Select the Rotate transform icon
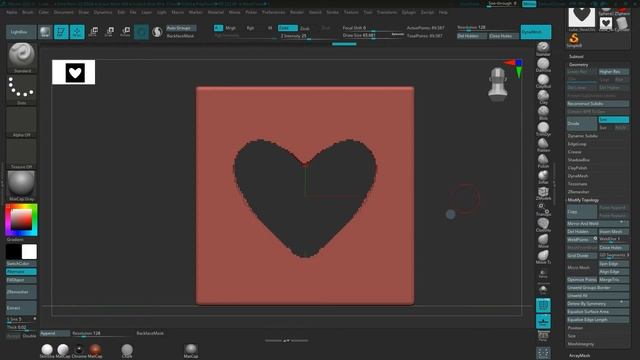Screen dimensions: 640x360 (125, 32)
